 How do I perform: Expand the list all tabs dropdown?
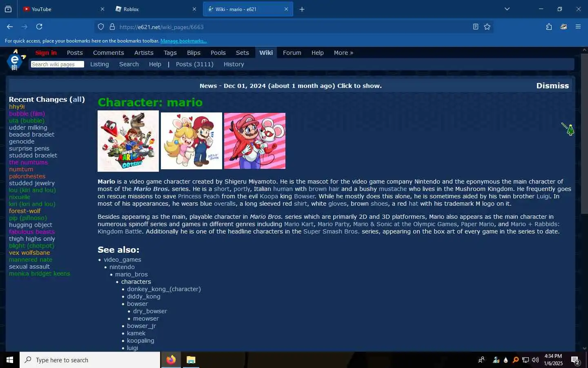[507, 9]
